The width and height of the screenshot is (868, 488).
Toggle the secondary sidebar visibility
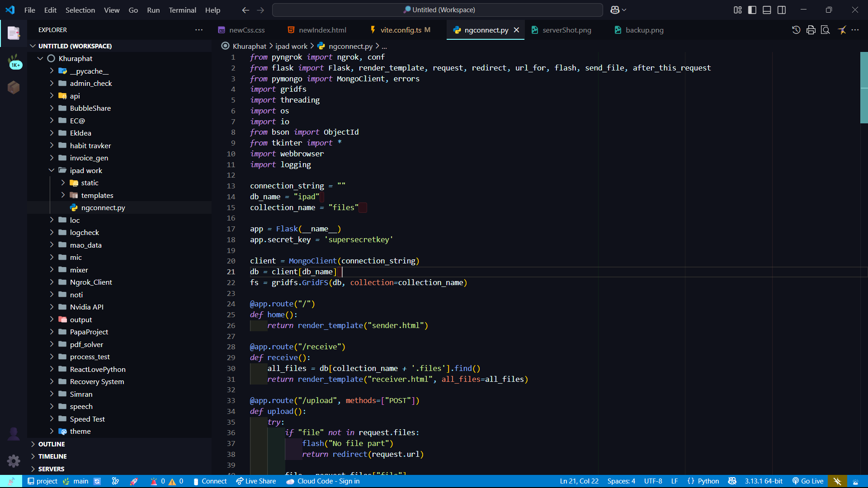point(782,9)
